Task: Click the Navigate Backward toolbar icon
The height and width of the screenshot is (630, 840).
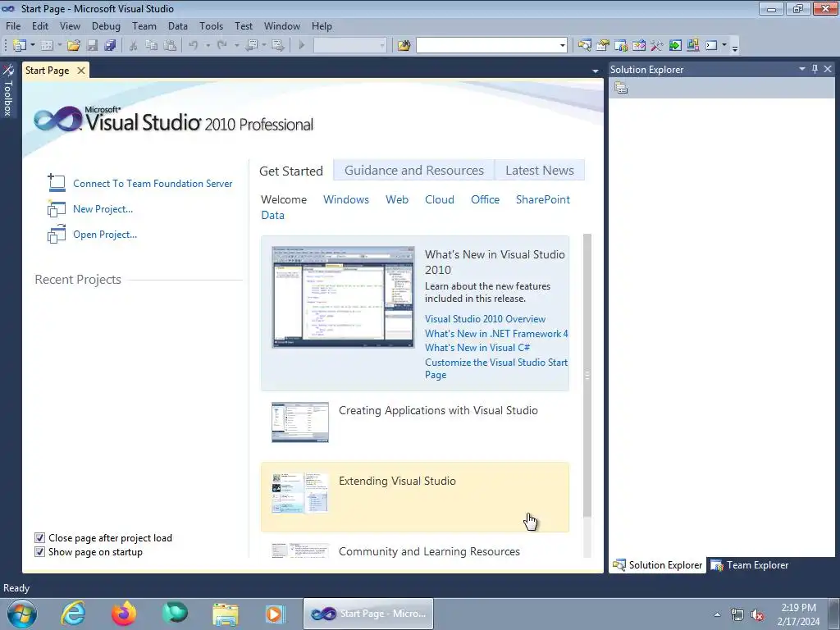Action: pos(251,46)
